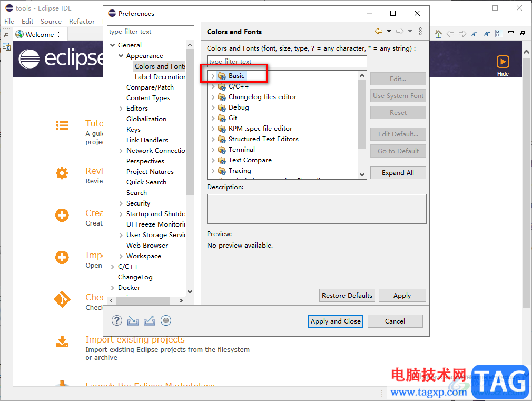Open the Refactor menu
The width and height of the screenshot is (532, 401).
click(x=82, y=21)
